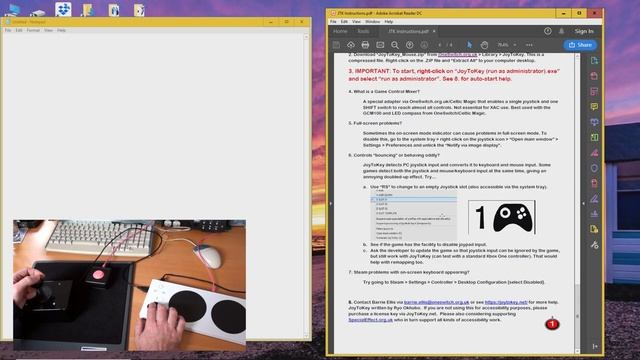Click the scroll-up arrow of Notepad scrollbar

point(306,37)
